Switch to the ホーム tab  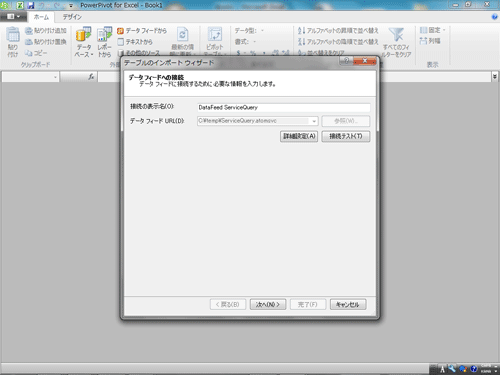tap(41, 17)
